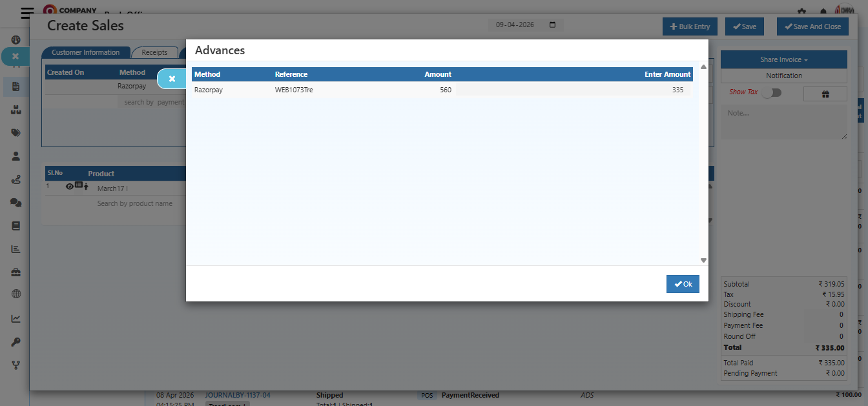Open the invoice date picker
The height and width of the screenshot is (406, 868).
[552, 25]
